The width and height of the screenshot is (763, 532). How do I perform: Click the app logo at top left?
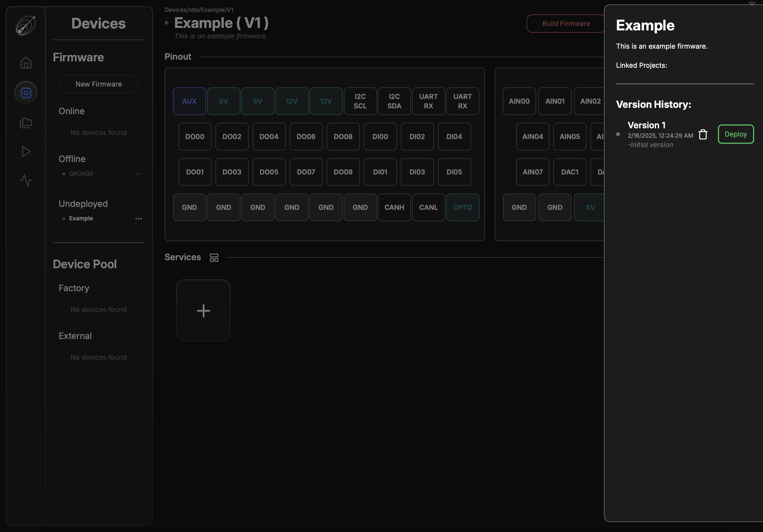tap(25, 25)
